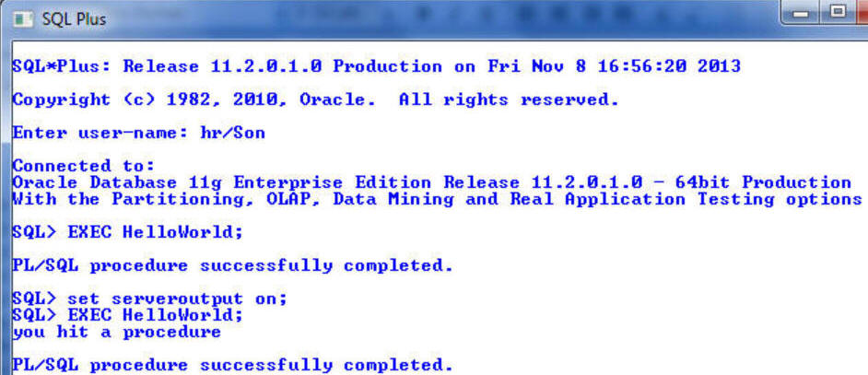Click the first EXEC HelloWorld command

155,232
